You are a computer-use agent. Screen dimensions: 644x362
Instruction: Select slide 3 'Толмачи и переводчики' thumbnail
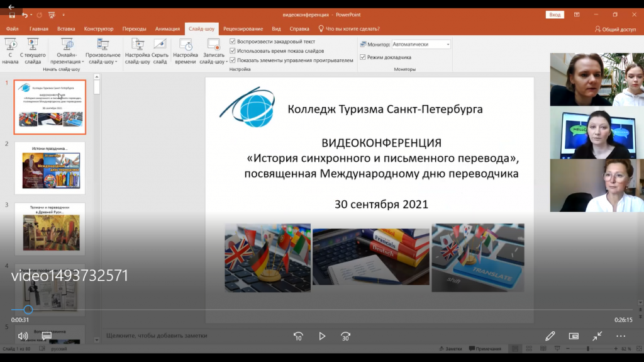pyautogui.click(x=50, y=229)
